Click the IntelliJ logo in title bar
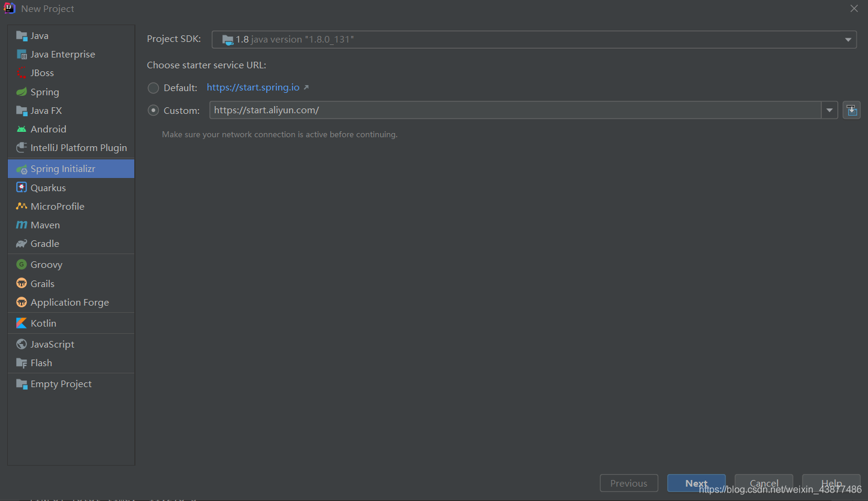Viewport: 868px width, 501px height. point(10,8)
